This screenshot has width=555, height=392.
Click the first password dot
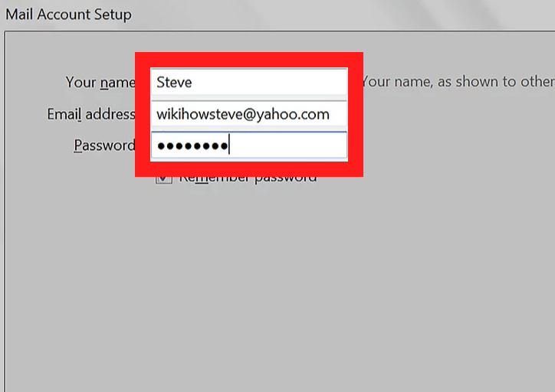(161, 145)
